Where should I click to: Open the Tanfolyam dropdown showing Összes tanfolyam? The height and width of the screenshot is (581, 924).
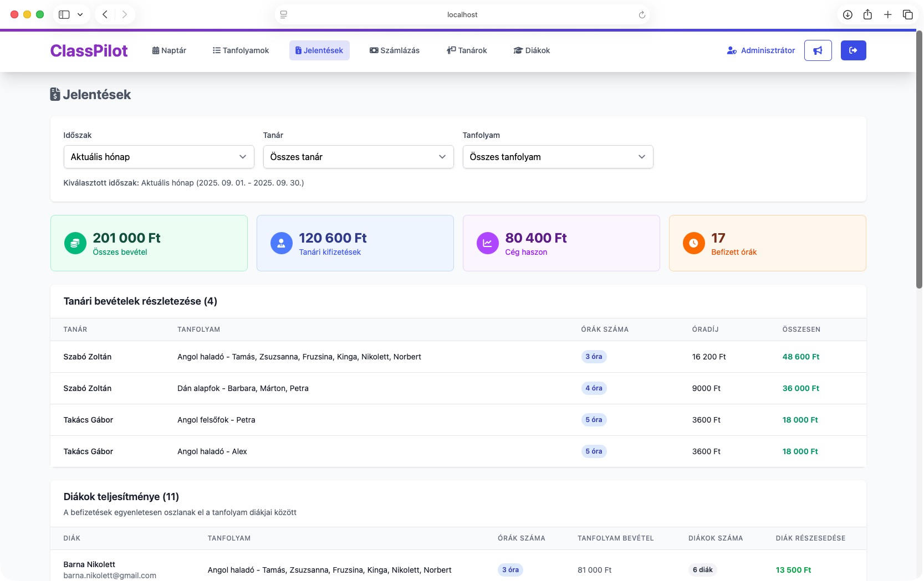click(558, 157)
